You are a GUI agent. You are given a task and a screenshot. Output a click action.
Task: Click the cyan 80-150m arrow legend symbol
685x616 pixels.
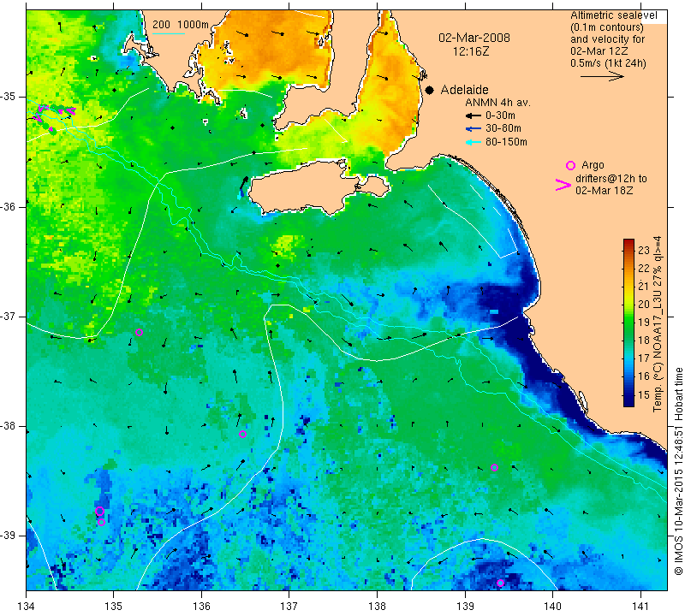click(474, 142)
